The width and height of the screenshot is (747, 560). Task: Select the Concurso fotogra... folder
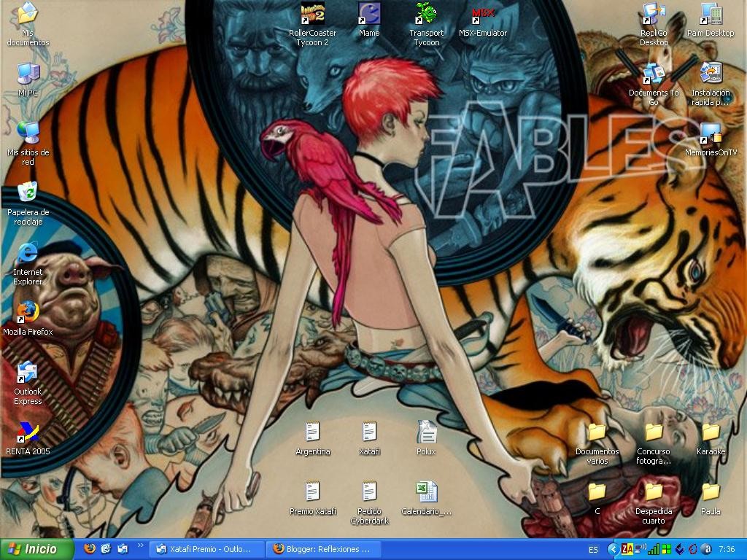click(x=654, y=443)
